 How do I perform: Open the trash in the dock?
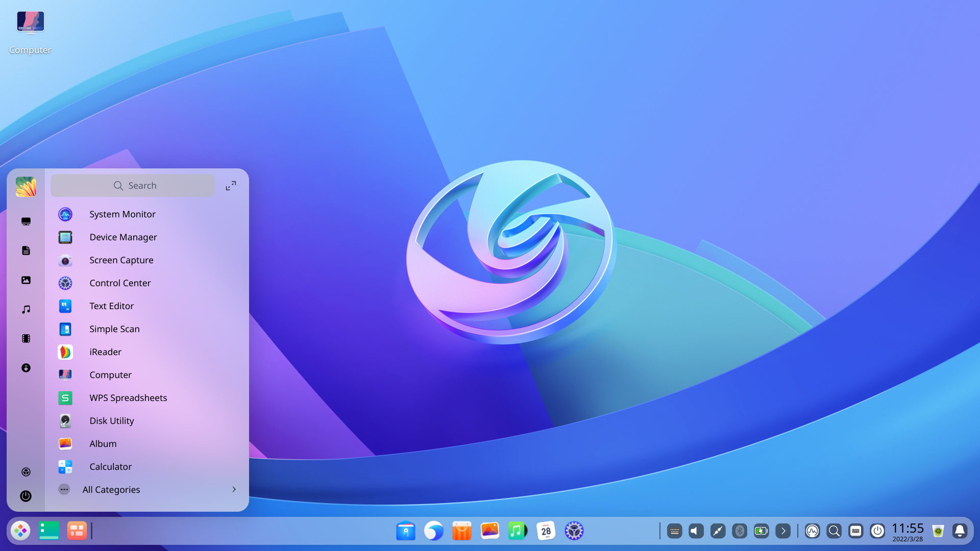coord(938,531)
